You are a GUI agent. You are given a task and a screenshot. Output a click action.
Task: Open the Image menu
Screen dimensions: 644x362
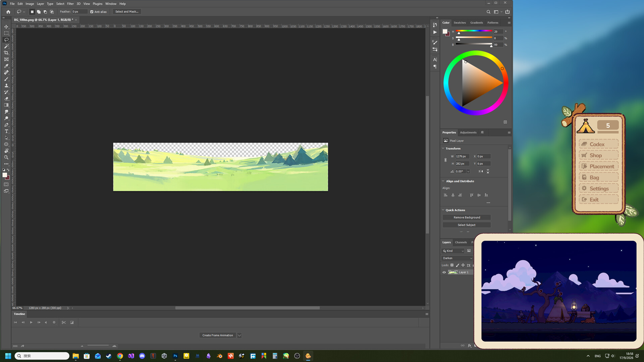click(x=30, y=4)
